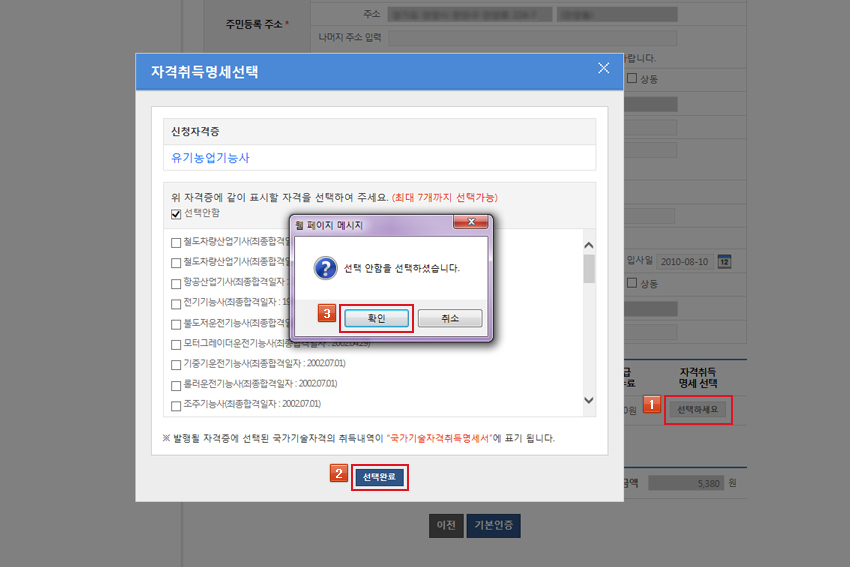The width and height of the screenshot is (850, 567).
Task: Check 항공산업기사 in the list
Action: click(176, 284)
